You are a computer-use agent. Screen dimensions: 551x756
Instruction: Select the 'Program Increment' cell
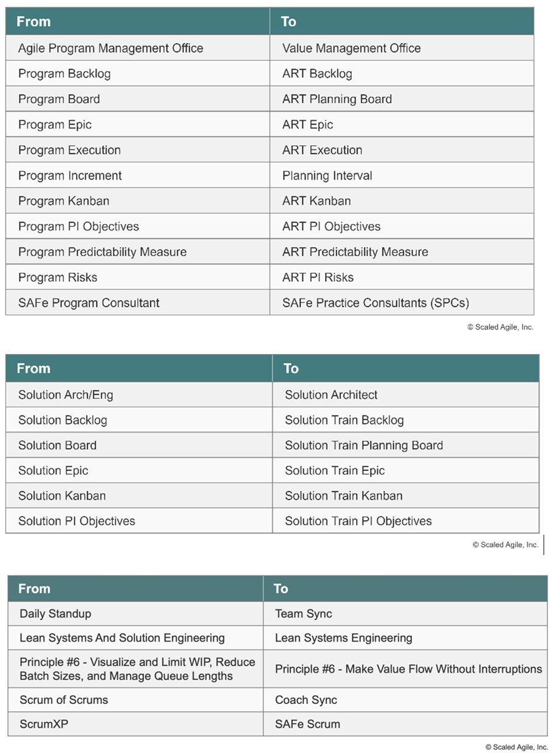(138, 175)
